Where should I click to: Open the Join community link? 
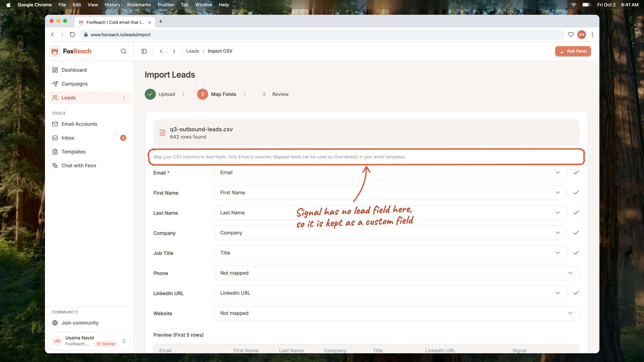(x=89, y=323)
